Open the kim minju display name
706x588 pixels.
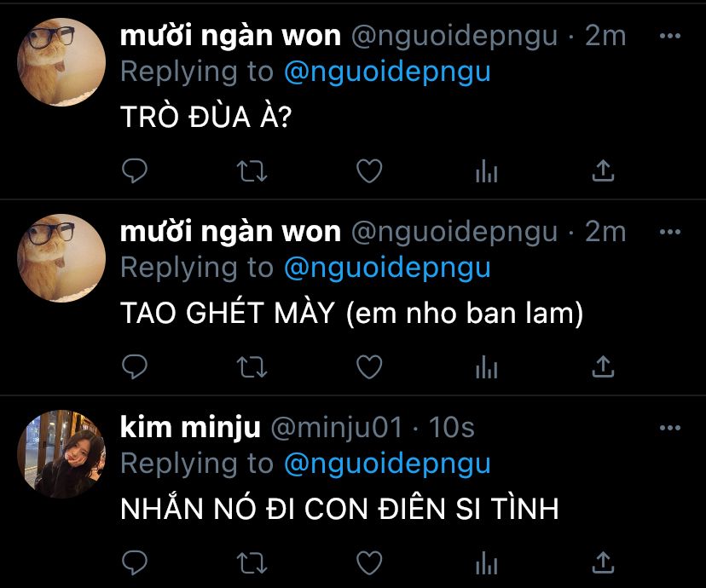190,427
